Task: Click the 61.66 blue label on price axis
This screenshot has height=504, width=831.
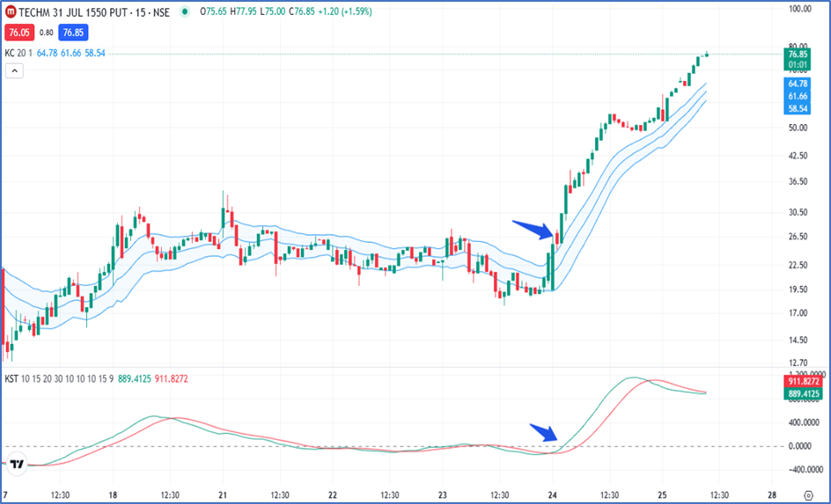Action: pyautogui.click(x=797, y=96)
